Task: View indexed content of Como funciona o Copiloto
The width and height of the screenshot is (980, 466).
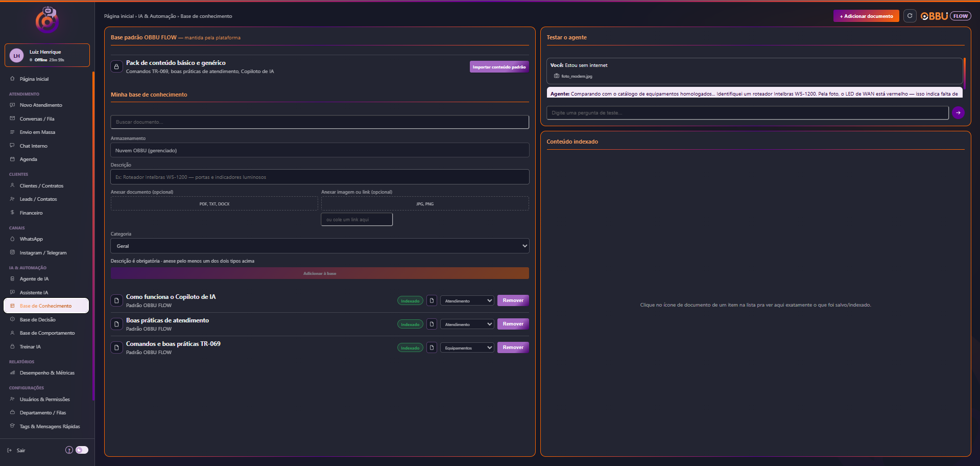Action: 432,300
